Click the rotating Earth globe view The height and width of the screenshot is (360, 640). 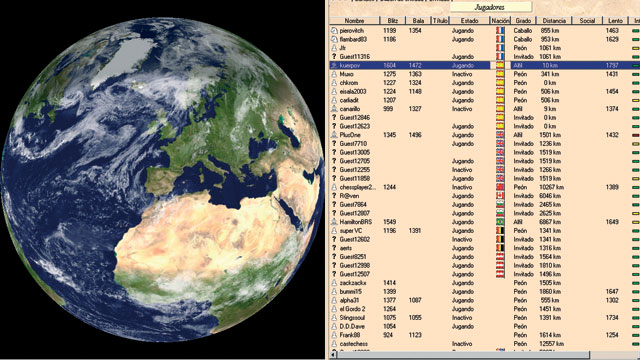pyautogui.click(x=162, y=180)
